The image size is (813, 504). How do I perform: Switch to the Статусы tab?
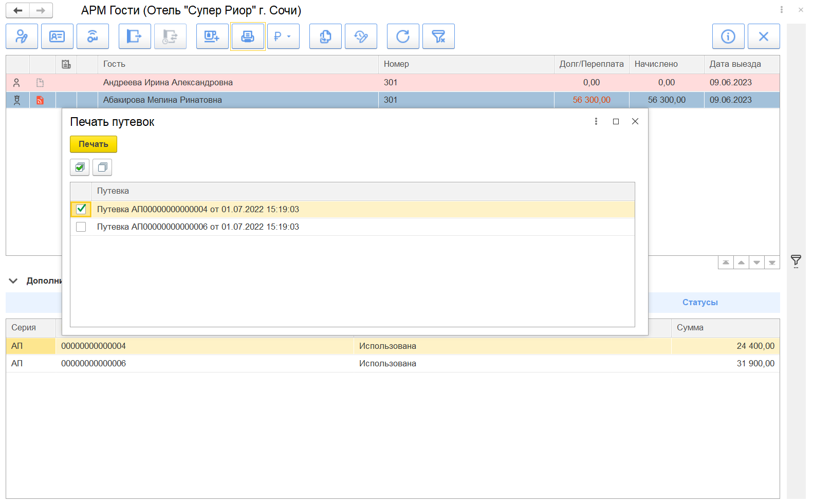click(x=700, y=303)
